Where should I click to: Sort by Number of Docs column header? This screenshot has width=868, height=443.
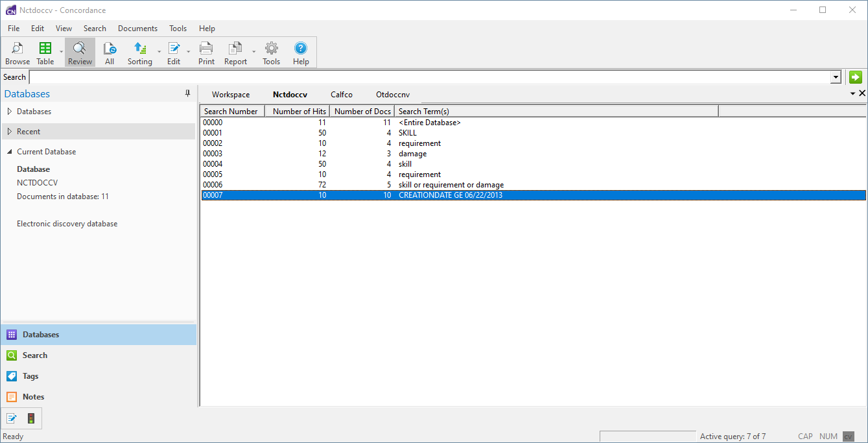(362, 111)
